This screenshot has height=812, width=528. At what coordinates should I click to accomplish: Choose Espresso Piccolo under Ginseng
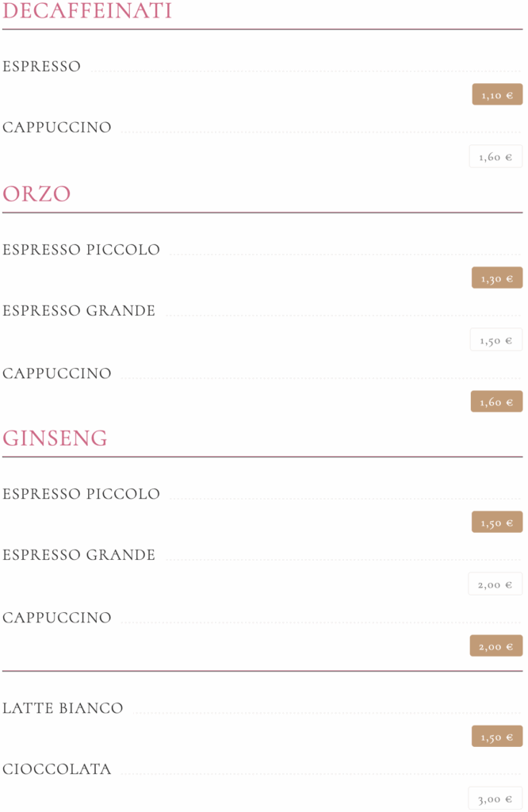pos(81,494)
